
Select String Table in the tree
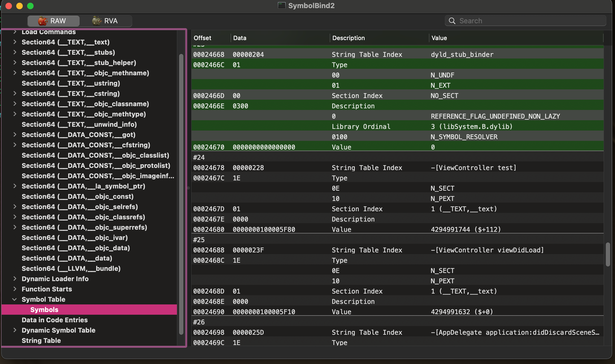41,340
